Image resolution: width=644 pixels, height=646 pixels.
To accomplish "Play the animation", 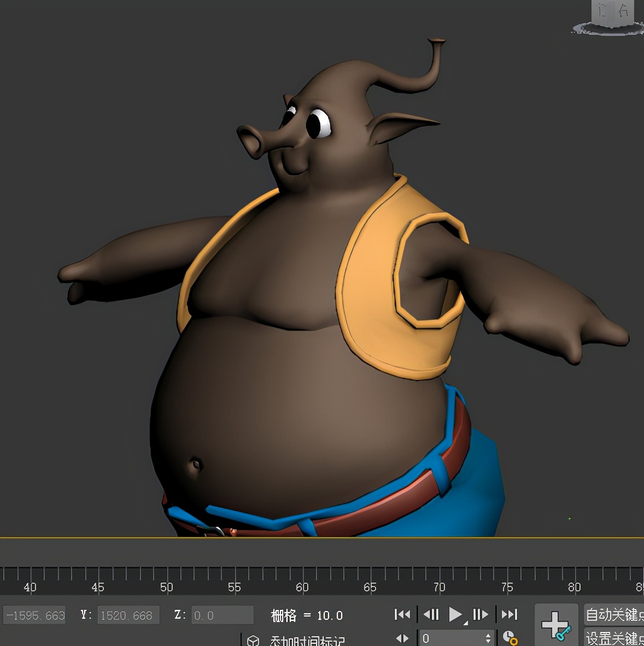I will pos(454,614).
